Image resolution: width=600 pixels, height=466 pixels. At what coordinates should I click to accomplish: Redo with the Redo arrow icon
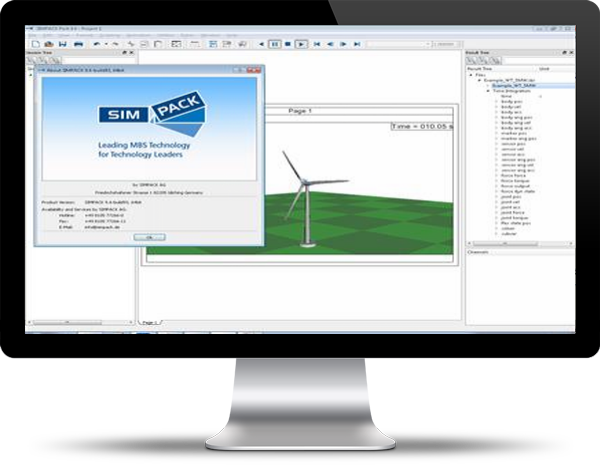coord(115,44)
